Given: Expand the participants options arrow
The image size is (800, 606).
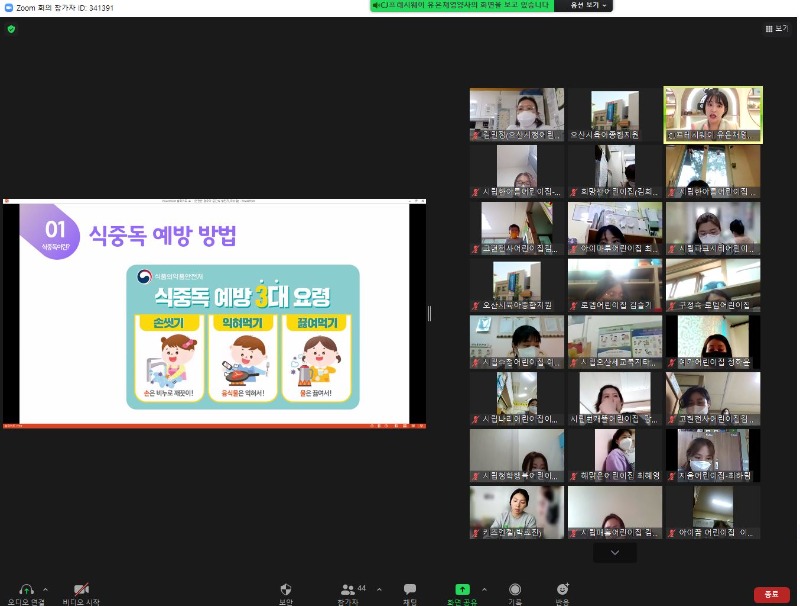Looking at the screenshot, I should (378, 589).
